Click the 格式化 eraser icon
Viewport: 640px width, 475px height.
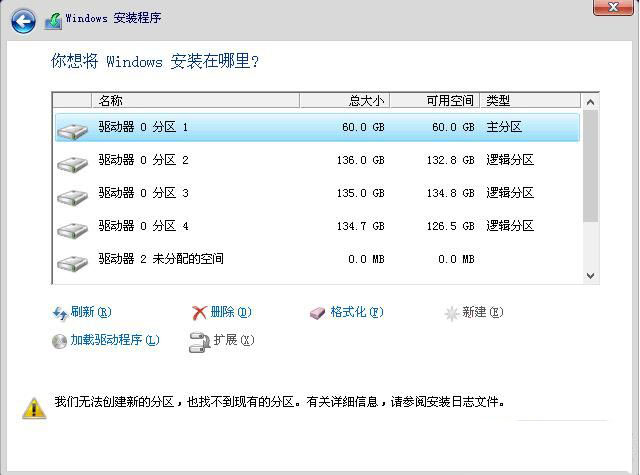tap(317, 313)
